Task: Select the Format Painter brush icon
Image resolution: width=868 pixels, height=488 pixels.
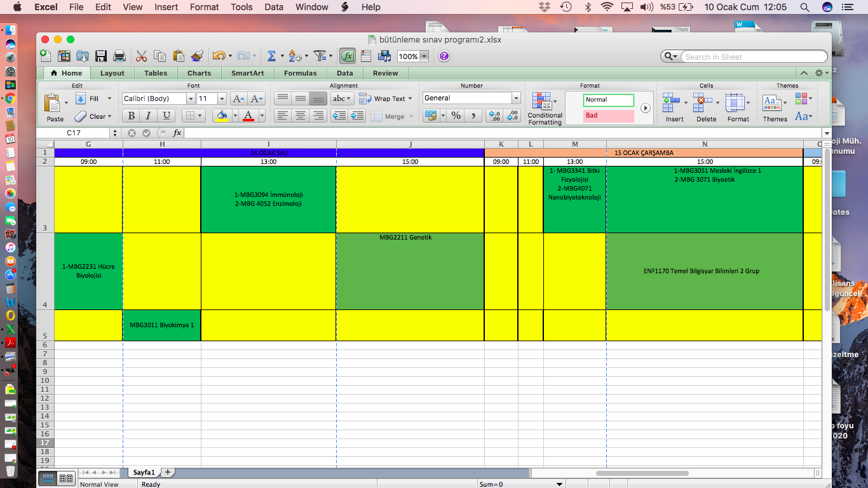Action: [196, 57]
